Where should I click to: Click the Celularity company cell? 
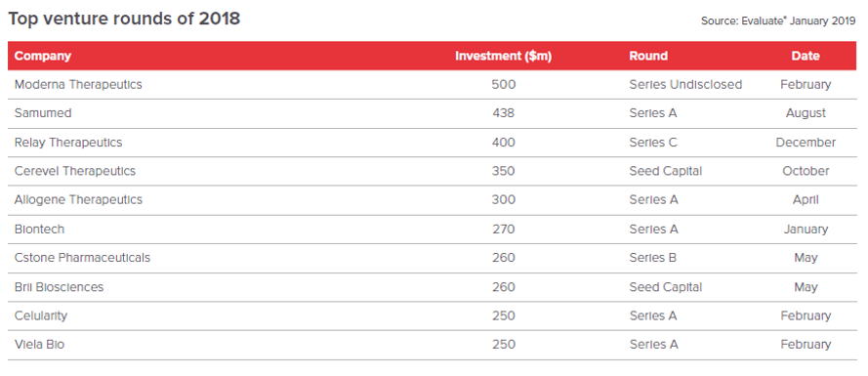(40, 315)
